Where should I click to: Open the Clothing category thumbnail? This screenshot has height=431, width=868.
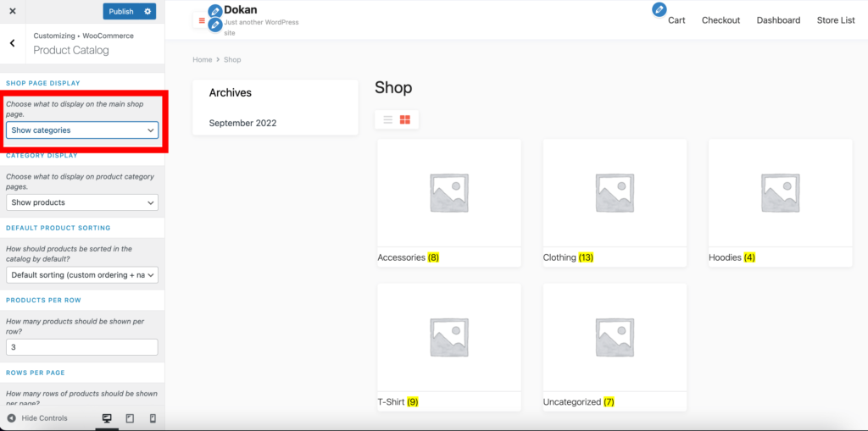click(x=615, y=192)
